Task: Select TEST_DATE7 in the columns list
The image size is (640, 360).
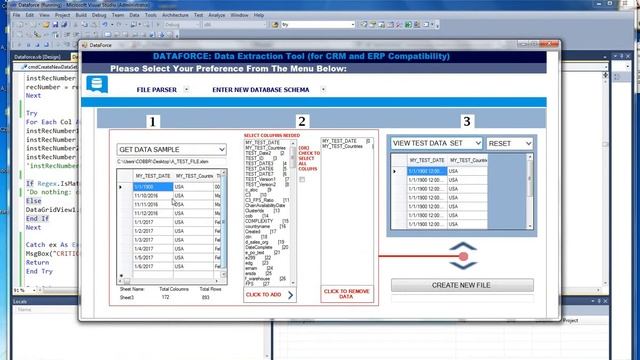Action: pos(265,174)
